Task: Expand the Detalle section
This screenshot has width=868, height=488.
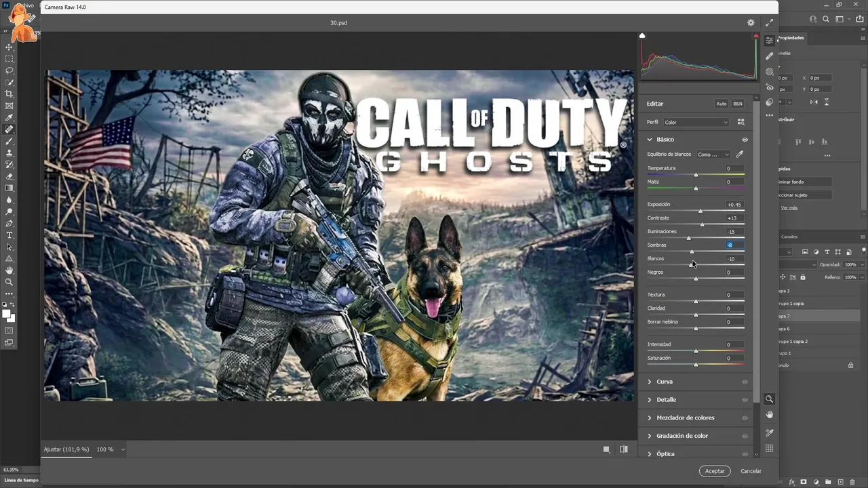Action: click(x=649, y=400)
